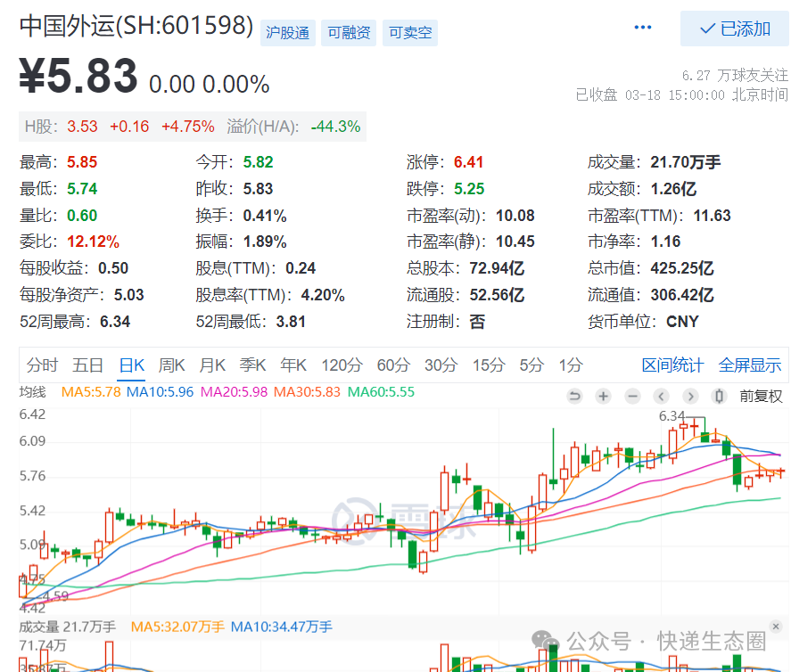Click the MA5:5.78 legend label

click(x=91, y=392)
